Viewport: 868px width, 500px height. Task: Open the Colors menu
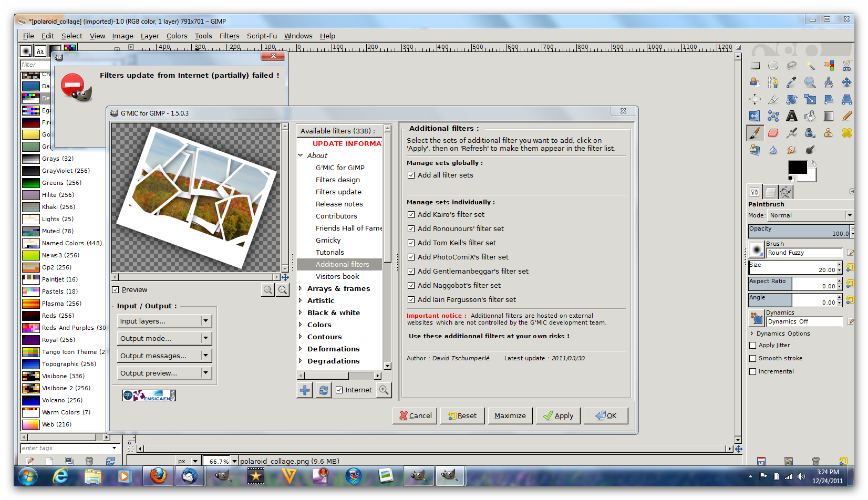click(x=177, y=36)
